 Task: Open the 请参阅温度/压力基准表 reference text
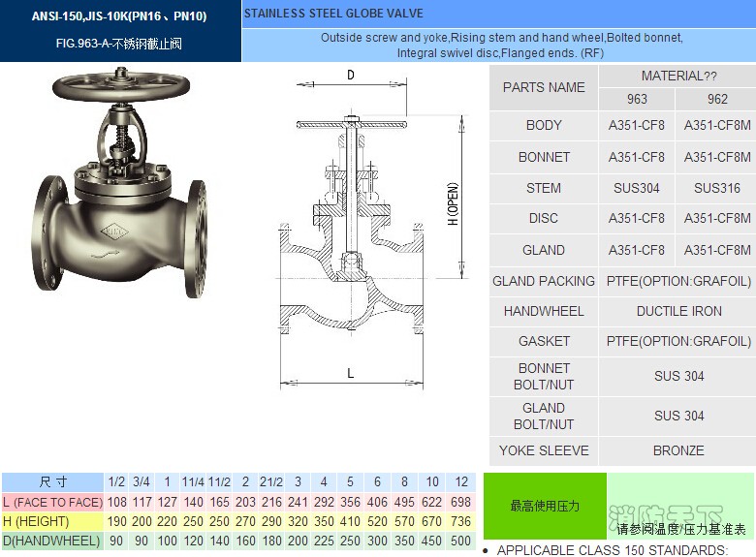coord(681,530)
